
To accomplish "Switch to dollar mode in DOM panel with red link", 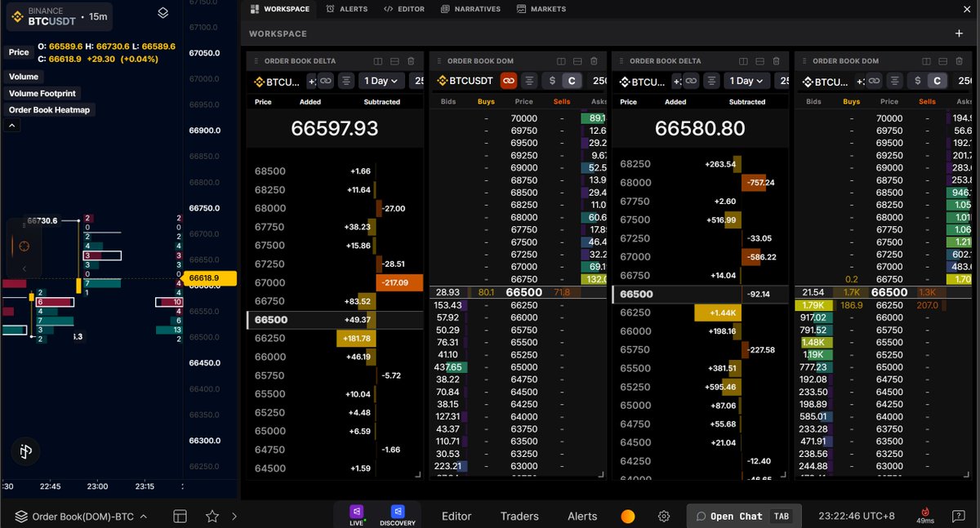I will (553, 81).
